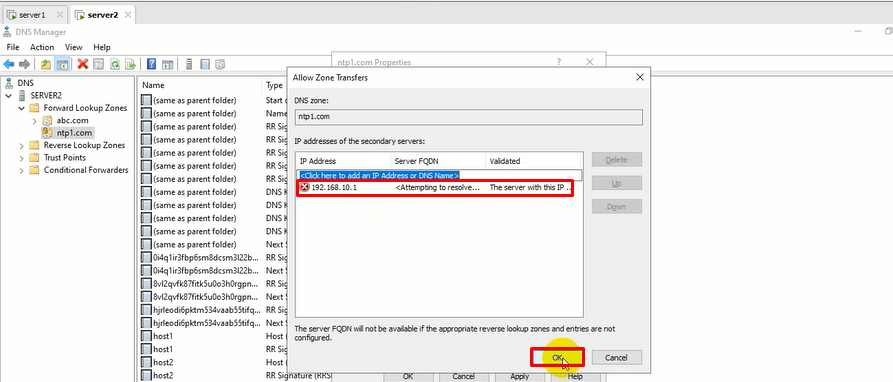Click the 'Attempting to resolve' FQDN cell

(437, 187)
